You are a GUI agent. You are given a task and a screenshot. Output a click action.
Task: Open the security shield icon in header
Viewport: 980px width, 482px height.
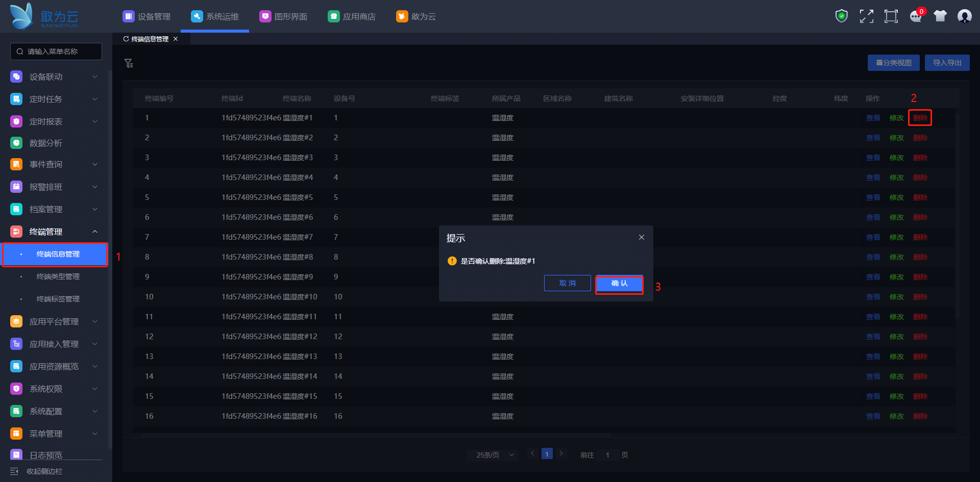(x=841, y=16)
